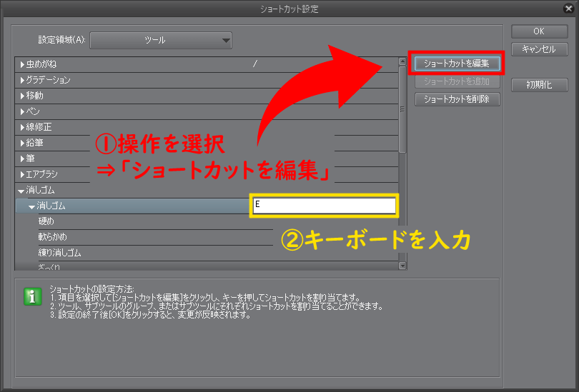Expand the 鉛筆 tree arrow

point(22,143)
